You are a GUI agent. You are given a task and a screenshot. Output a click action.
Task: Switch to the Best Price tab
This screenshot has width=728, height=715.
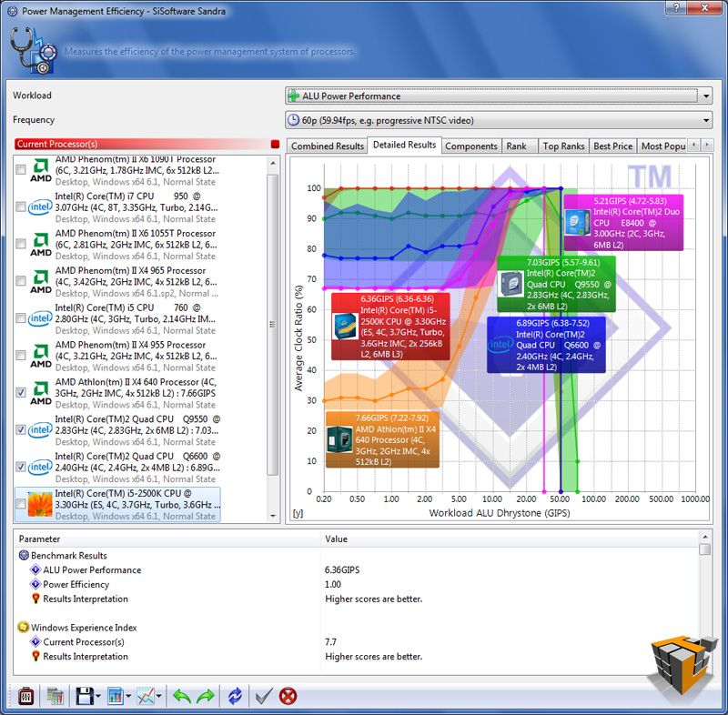click(612, 146)
